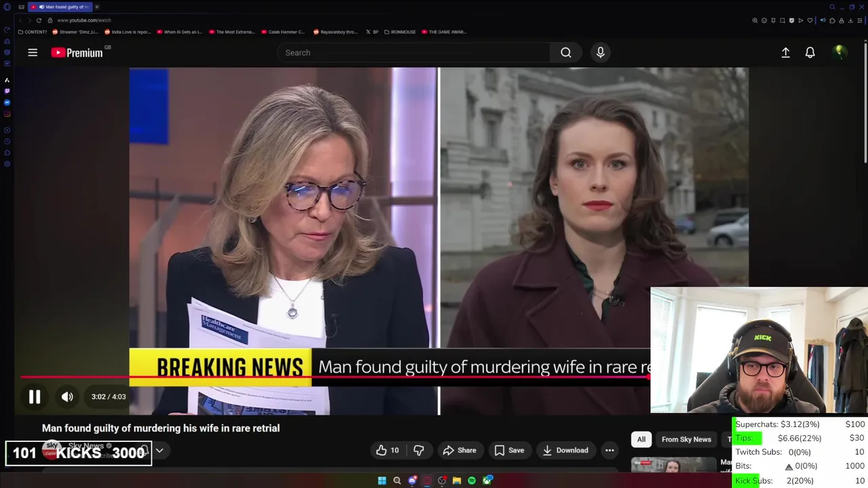Mute the video volume icon
Screen dimensions: 868x488
pyautogui.click(x=67, y=397)
